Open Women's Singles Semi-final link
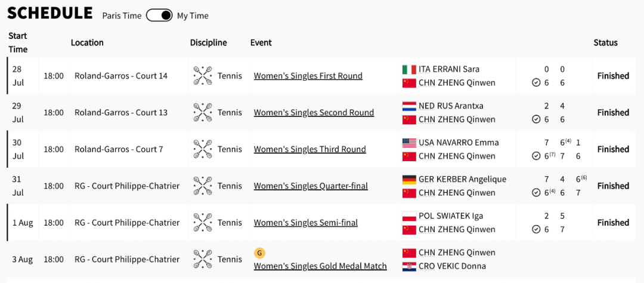Image resolution: width=644 pixels, height=283 pixels. 305,223
